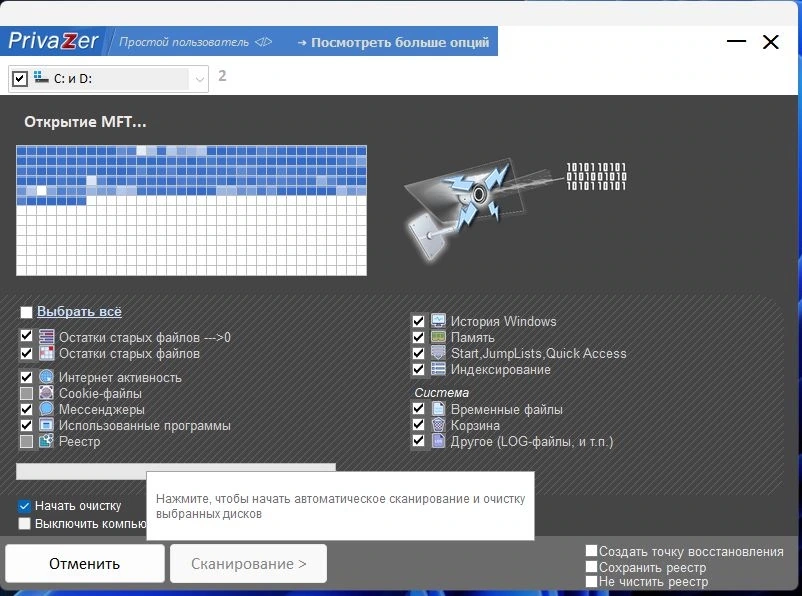802x596 pixels.
Task: Click the Интернет активность globe icon
Action: click(47, 377)
